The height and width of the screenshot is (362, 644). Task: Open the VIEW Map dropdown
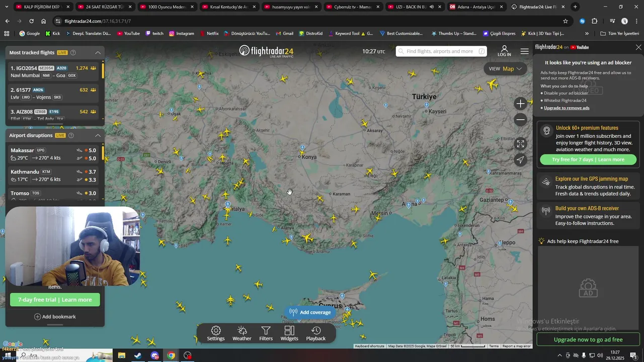(x=505, y=69)
